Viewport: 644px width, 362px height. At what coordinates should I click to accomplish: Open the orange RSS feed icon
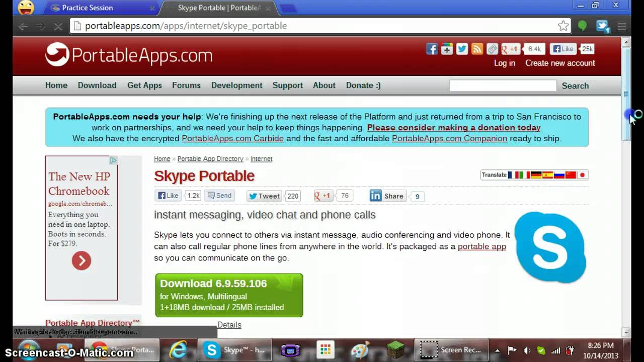pos(477,49)
